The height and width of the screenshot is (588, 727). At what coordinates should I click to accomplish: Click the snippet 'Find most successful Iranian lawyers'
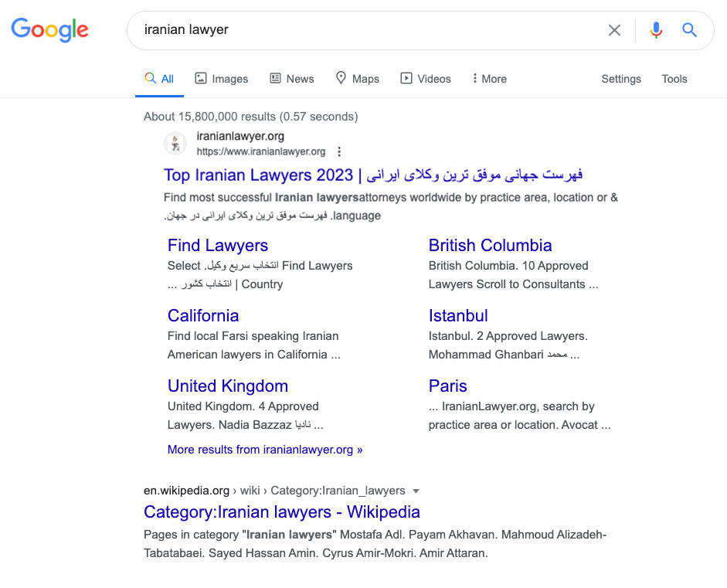point(261,198)
